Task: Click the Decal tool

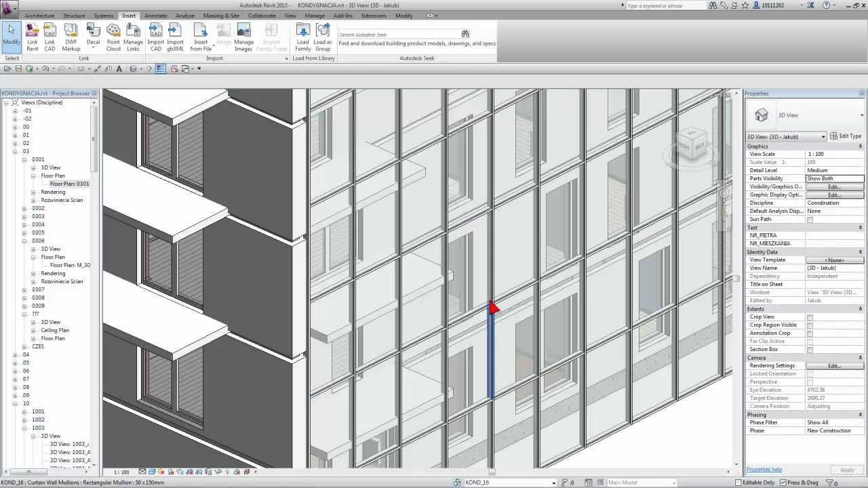Action: 93,37
